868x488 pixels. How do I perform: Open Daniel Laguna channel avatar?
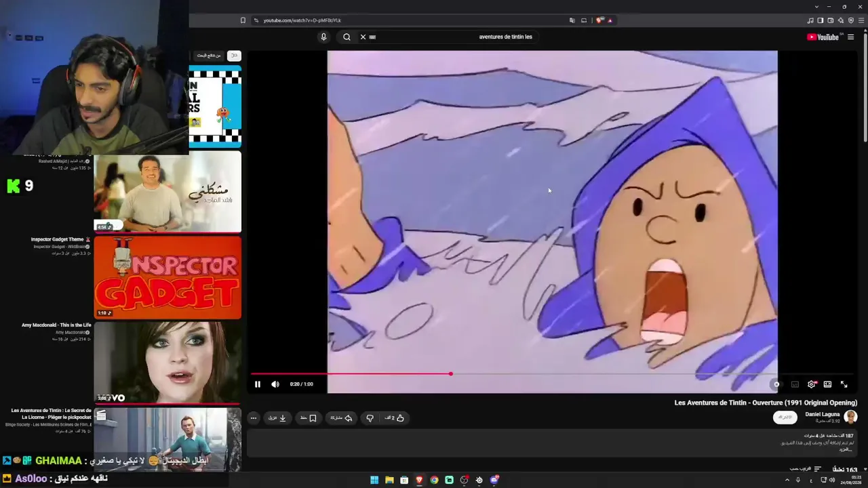850,417
